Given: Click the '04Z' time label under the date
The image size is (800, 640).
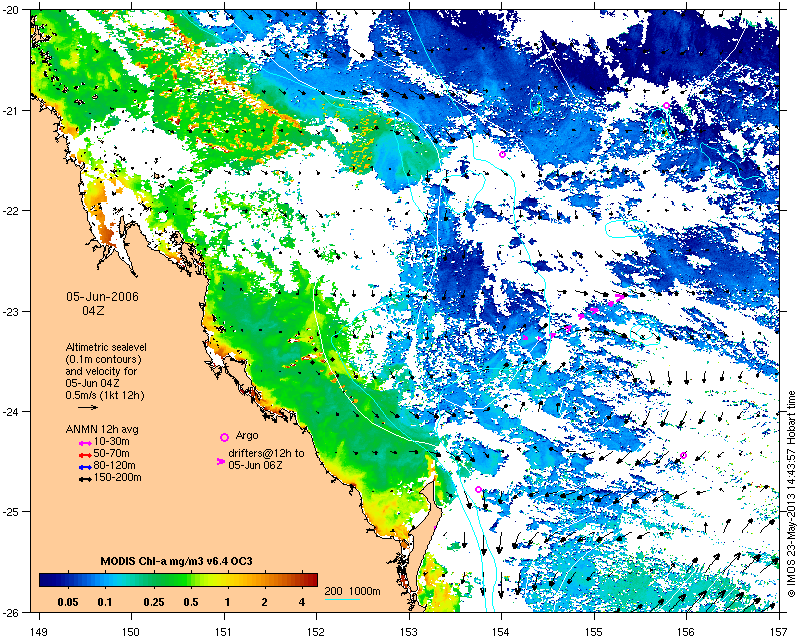Looking at the screenshot, I should (93, 310).
